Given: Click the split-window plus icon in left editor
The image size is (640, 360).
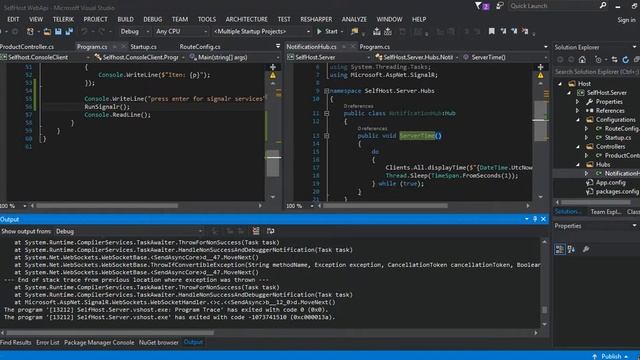Looking at the screenshot, I should [273, 67].
